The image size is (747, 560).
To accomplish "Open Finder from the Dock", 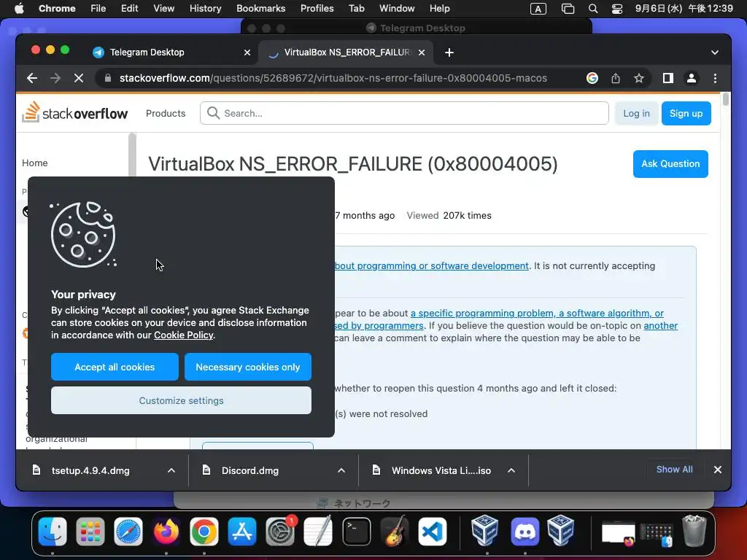I will [52, 532].
